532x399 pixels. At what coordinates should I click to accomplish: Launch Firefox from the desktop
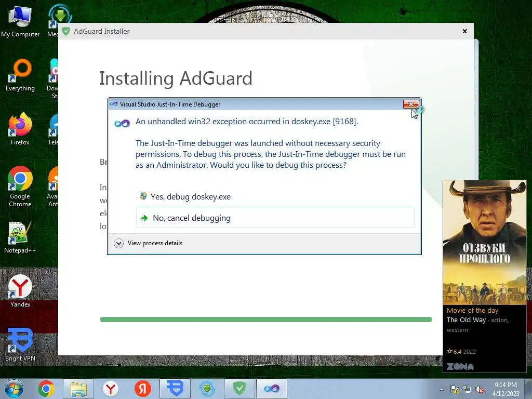pyautogui.click(x=20, y=129)
